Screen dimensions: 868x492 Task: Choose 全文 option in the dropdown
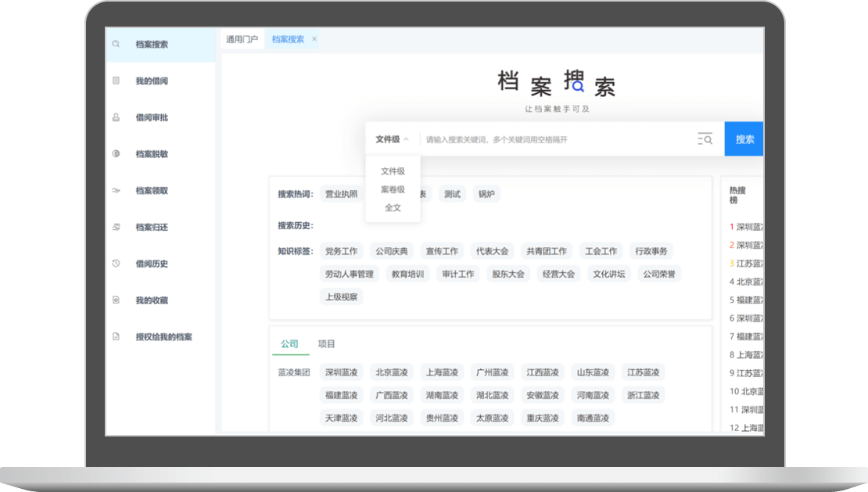tap(393, 208)
